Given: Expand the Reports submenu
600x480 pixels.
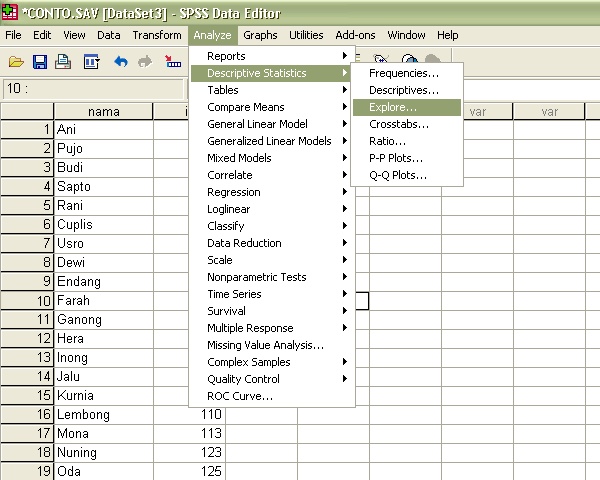Looking at the screenshot, I should point(272,56).
